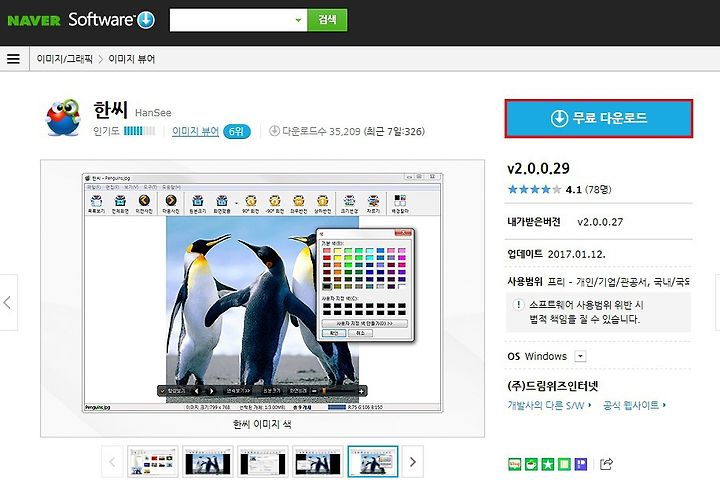Click the warning exclamation mark icon
The width and height of the screenshot is (720, 502).
(x=518, y=305)
